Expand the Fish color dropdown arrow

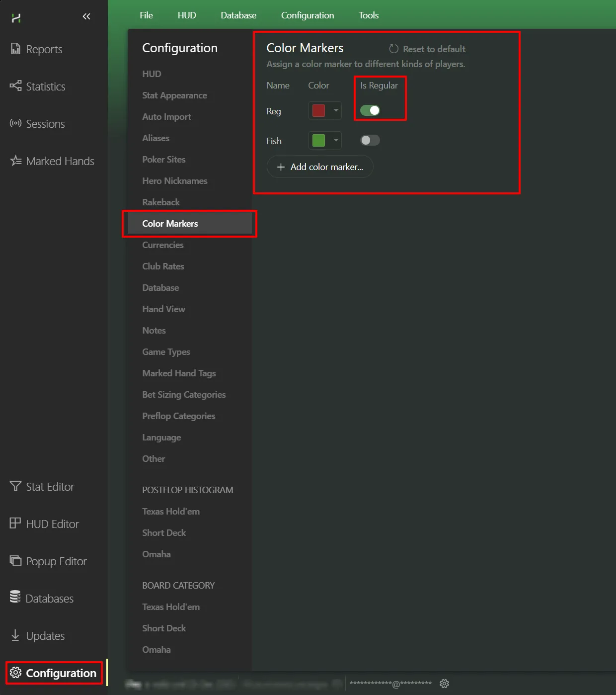coord(336,140)
